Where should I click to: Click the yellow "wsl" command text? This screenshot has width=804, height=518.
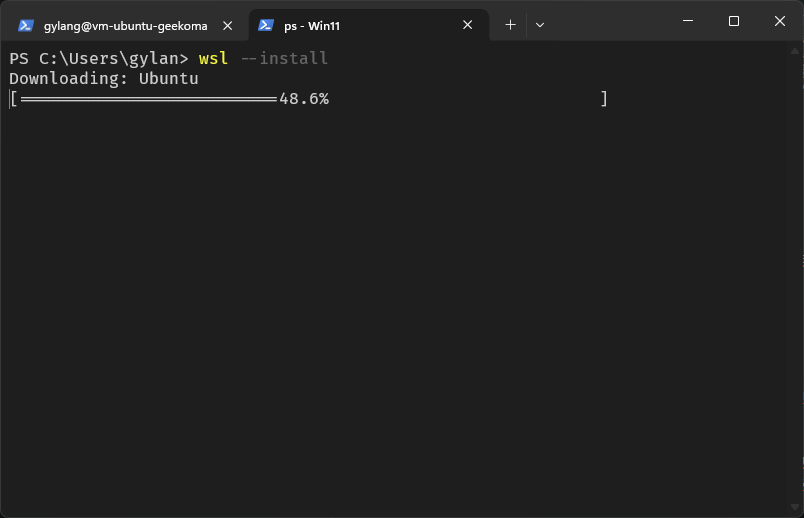[x=213, y=58]
